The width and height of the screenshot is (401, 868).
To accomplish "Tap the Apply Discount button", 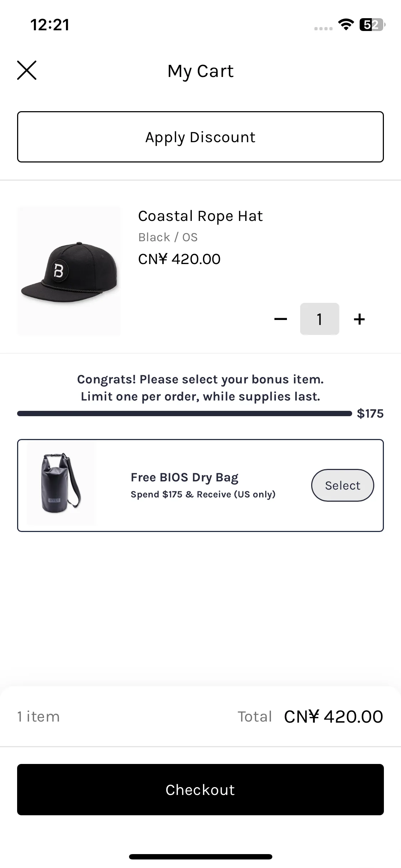I will pyautogui.click(x=200, y=137).
